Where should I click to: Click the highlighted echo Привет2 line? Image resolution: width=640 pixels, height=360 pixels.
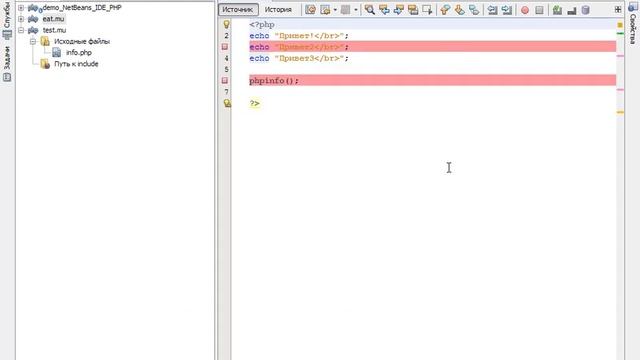pos(432,47)
